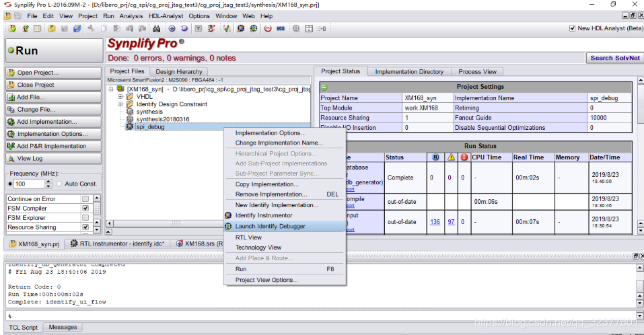Click the open project toolbar icon

12,28
